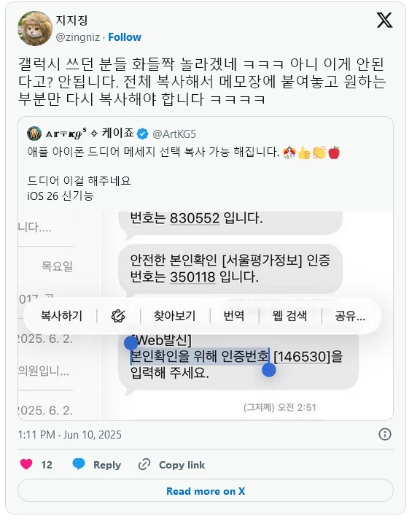
Task: Choose 찾아보기 in the selection menu
Action: [x=175, y=316]
